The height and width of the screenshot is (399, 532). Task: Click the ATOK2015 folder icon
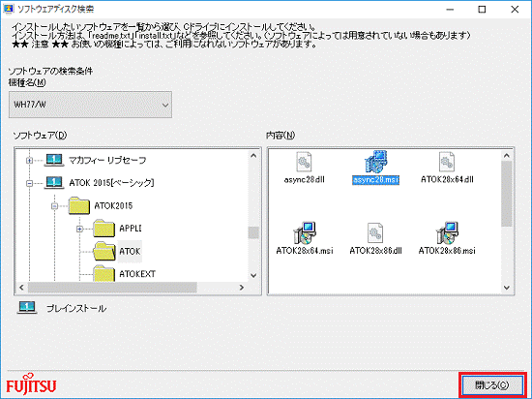(78, 205)
